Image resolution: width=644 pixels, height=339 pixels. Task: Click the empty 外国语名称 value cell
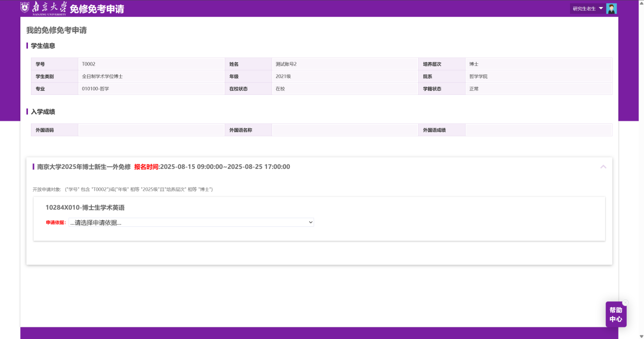pyautogui.click(x=344, y=130)
